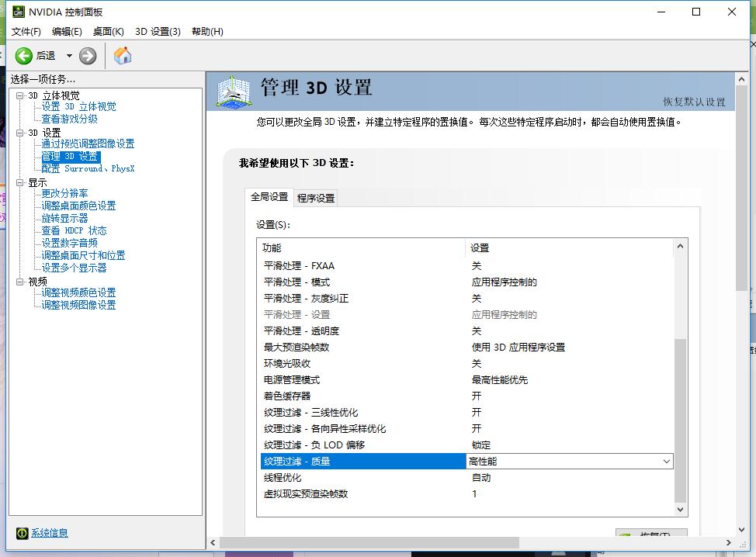Select 平滑处理 - 模式 row
Screen dimensions: 756x557
[466, 282]
